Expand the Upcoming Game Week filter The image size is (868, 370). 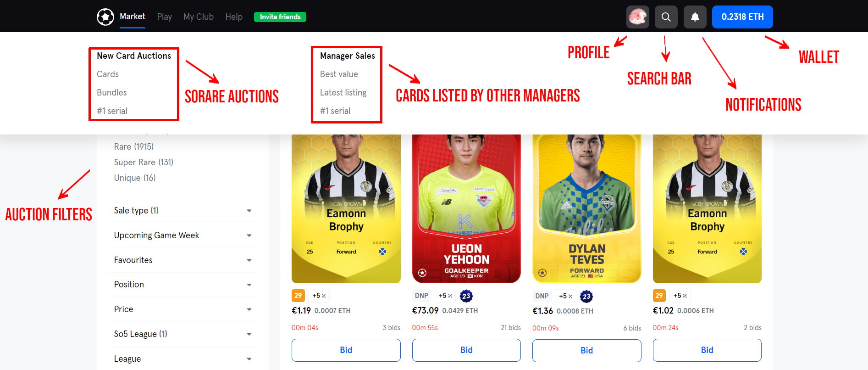click(183, 235)
